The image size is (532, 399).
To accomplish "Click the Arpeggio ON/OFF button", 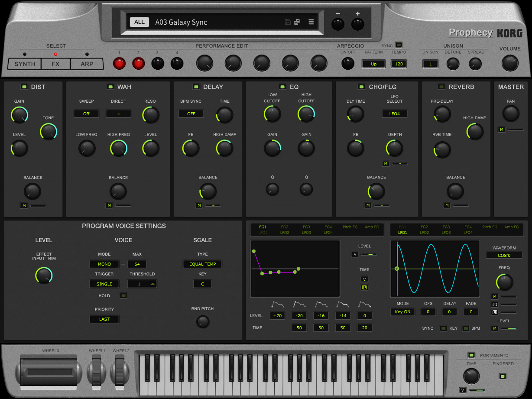I will 347,63.
